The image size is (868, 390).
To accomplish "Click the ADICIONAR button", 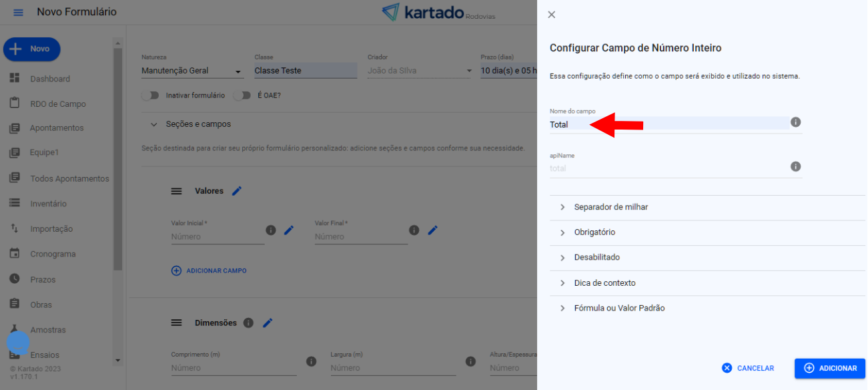I will coord(829,368).
